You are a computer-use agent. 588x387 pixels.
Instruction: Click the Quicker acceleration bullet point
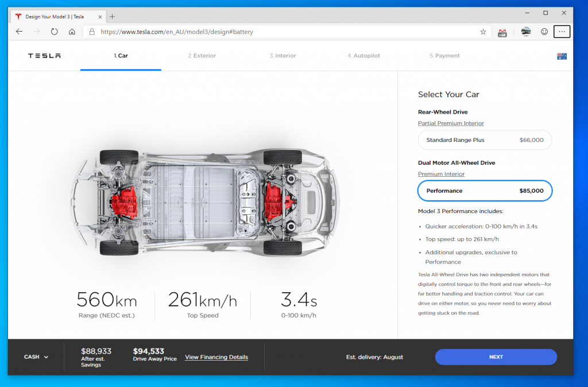(x=481, y=226)
